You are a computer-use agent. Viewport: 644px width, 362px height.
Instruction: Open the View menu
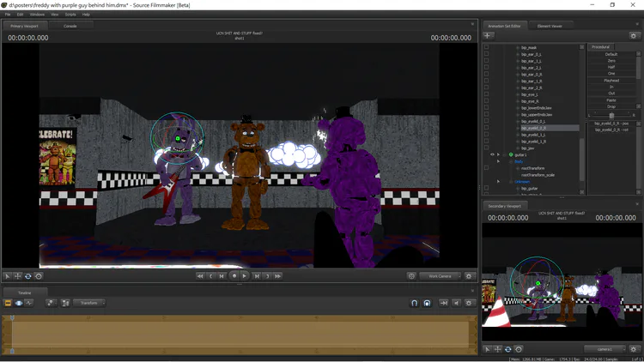pos(55,15)
